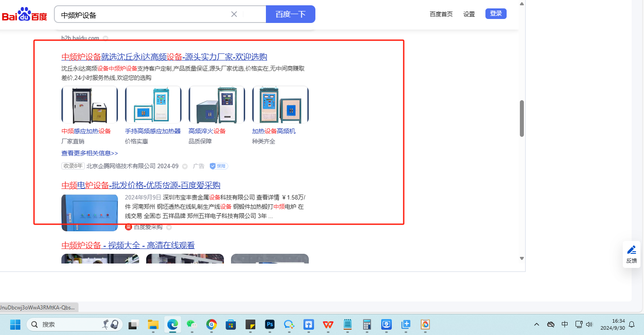The width and height of the screenshot is (644, 335).
Task: Open the 反馈 feedback pencil icon
Action: click(632, 250)
